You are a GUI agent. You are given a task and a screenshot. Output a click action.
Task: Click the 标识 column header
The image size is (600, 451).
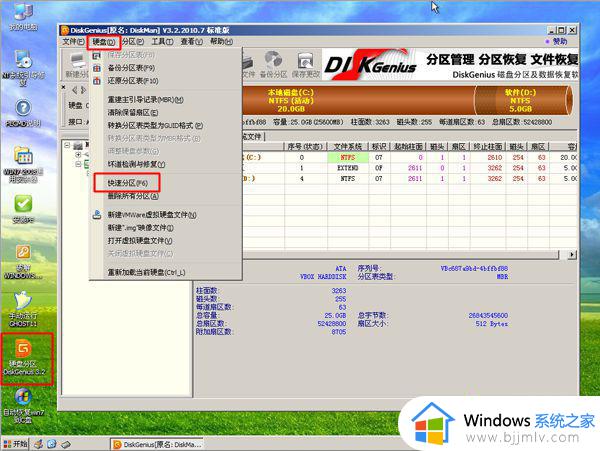379,147
